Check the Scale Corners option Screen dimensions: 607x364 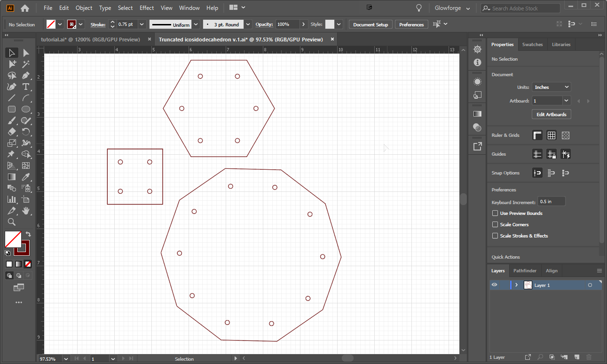[x=495, y=225]
